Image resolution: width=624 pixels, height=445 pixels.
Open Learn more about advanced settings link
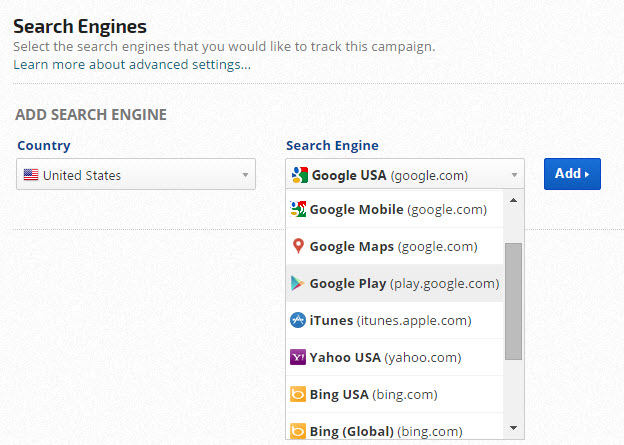(x=132, y=65)
